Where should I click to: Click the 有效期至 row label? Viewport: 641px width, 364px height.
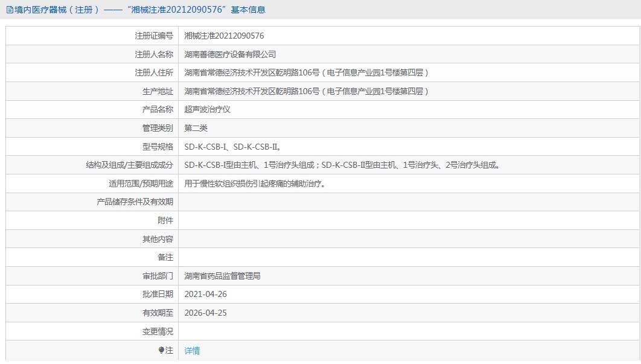coord(158,313)
